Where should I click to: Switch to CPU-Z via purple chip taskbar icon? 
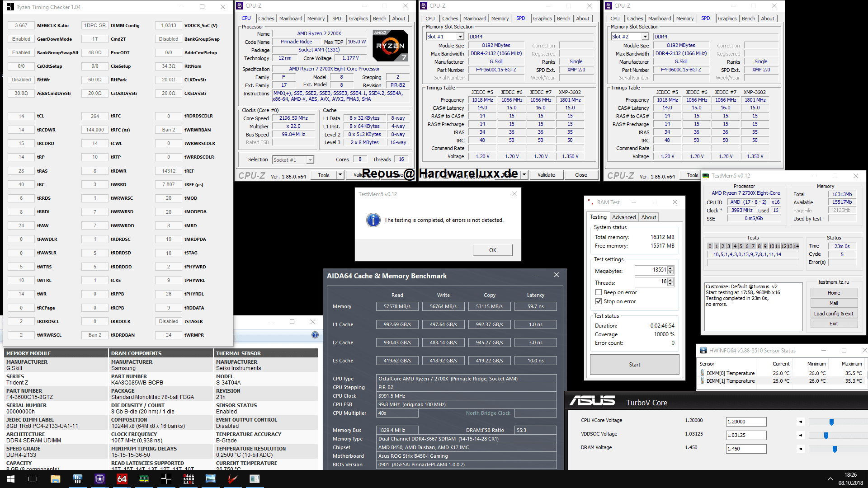click(99, 479)
